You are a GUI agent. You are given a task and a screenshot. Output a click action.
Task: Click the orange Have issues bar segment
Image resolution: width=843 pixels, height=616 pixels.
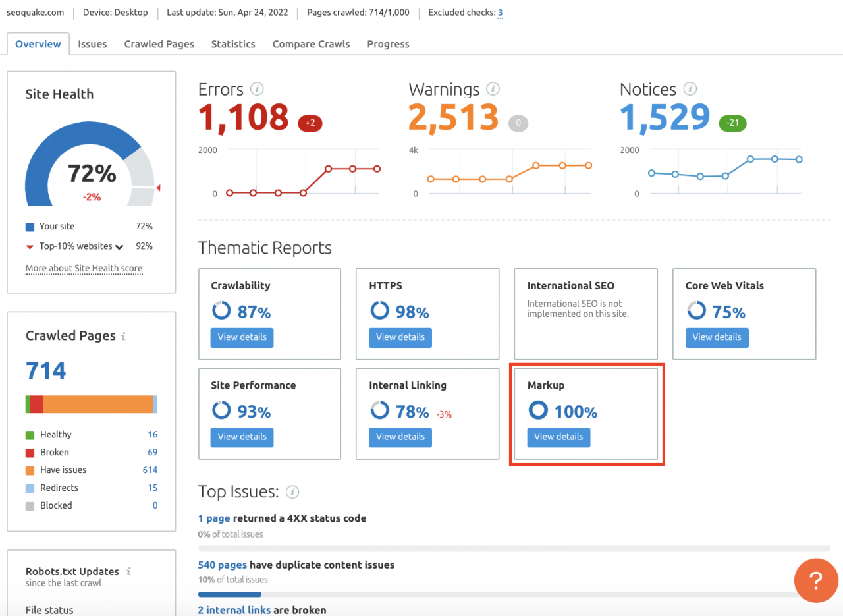click(x=97, y=404)
